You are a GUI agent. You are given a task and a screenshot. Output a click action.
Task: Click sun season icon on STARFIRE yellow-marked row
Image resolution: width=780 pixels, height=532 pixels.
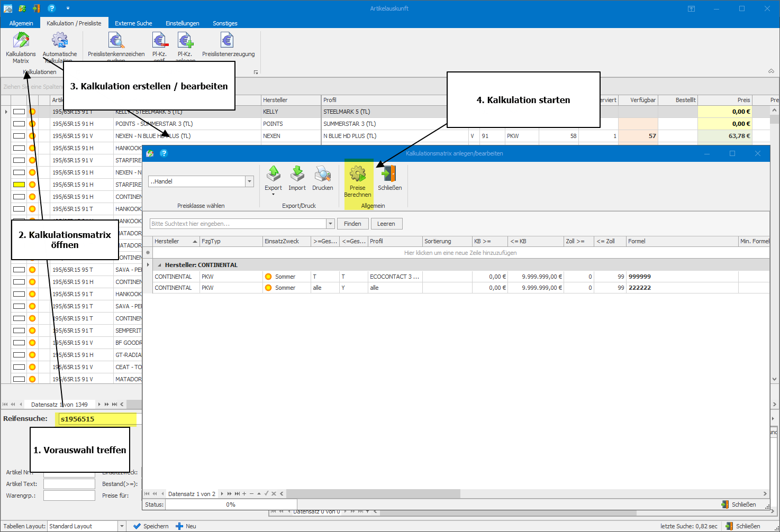32,185
